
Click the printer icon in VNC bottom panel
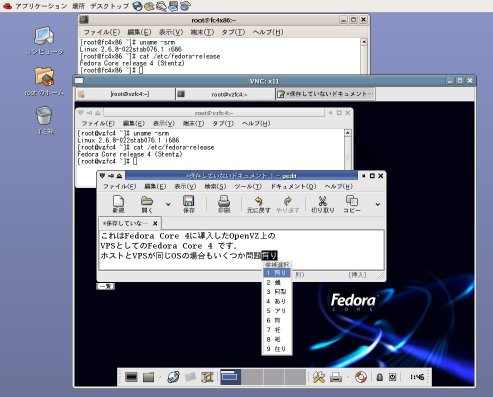(336, 377)
